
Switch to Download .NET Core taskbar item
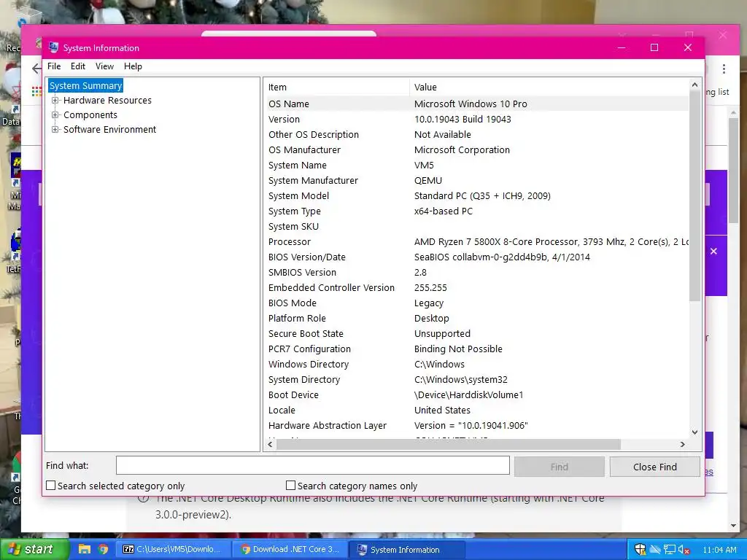click(290, 549)
